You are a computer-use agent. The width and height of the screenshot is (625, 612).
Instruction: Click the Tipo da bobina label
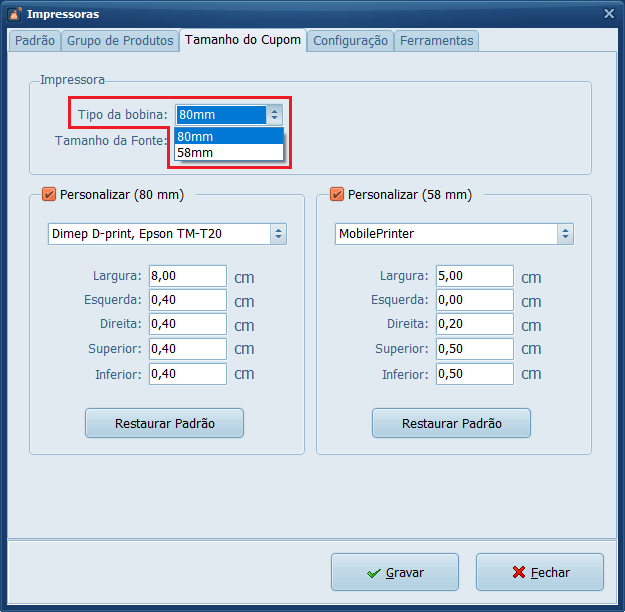tap(122, 115)
